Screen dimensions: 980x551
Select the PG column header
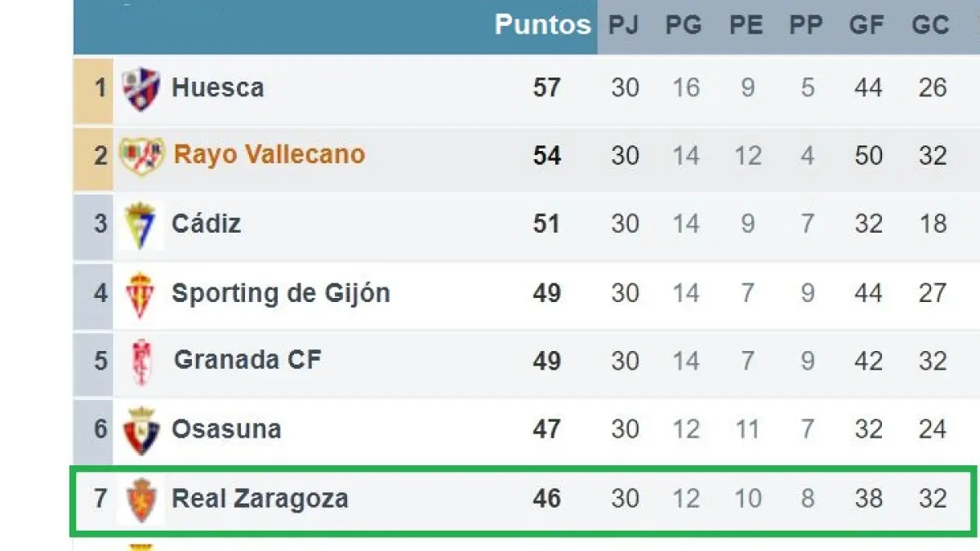tap(684, 25)
